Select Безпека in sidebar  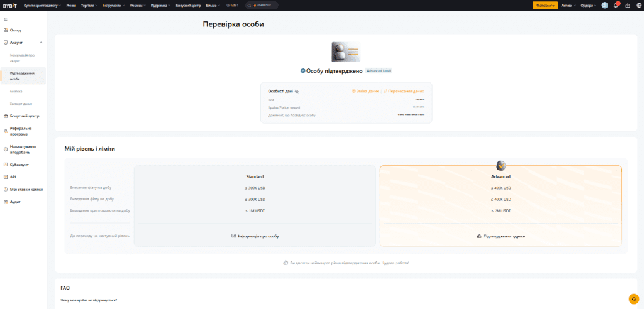[x=16, y=91]
